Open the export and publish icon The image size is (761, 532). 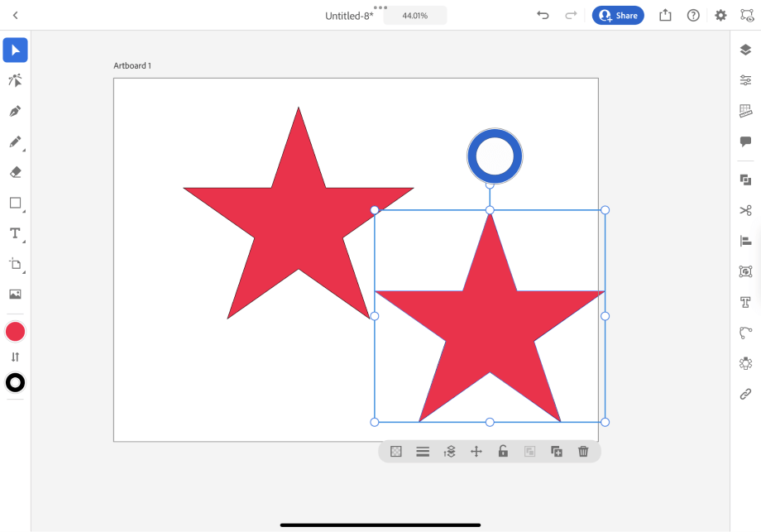(665, 15)
